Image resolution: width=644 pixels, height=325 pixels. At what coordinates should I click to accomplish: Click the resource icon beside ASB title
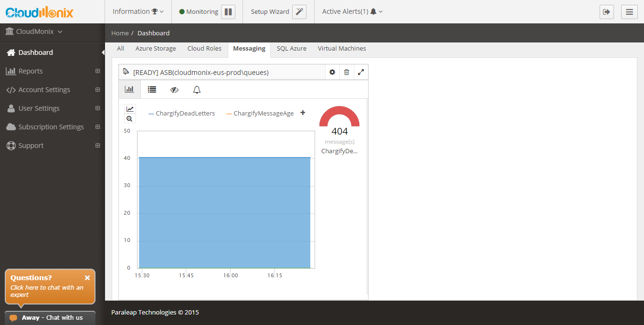pyautogui.click(x=126, y=72)
